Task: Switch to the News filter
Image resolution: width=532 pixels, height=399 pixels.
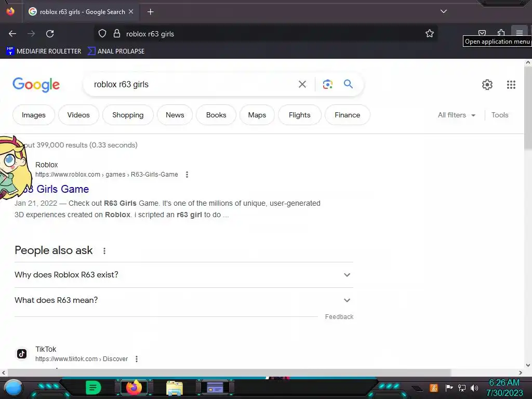Action: click(175, 115)
